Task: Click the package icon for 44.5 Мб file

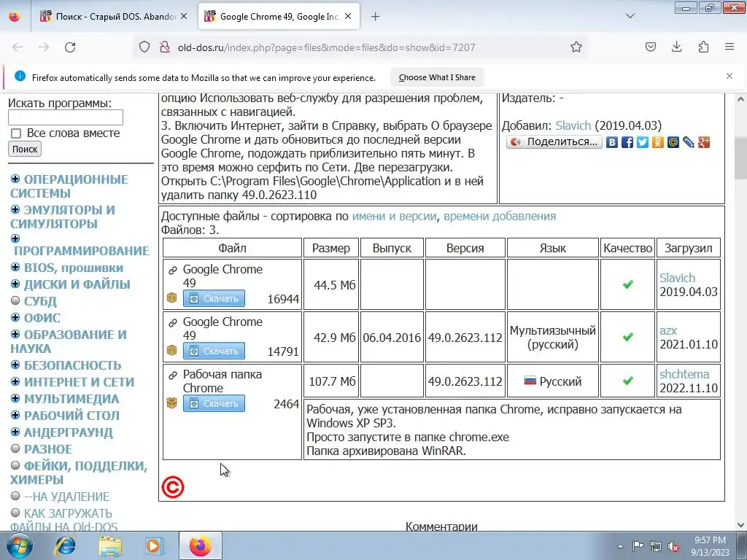Action: [x=171, y=298]
